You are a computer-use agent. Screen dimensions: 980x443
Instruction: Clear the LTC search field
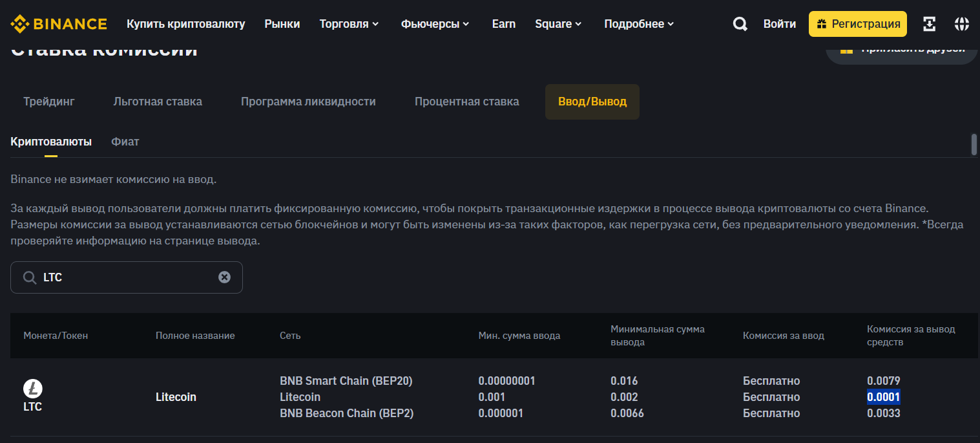pos(224,277)
